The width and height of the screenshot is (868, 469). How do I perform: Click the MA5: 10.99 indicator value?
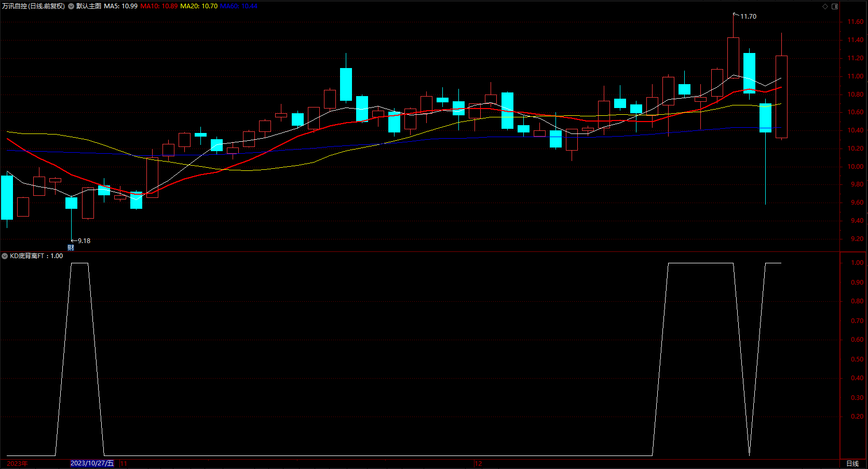coord(121,6)
